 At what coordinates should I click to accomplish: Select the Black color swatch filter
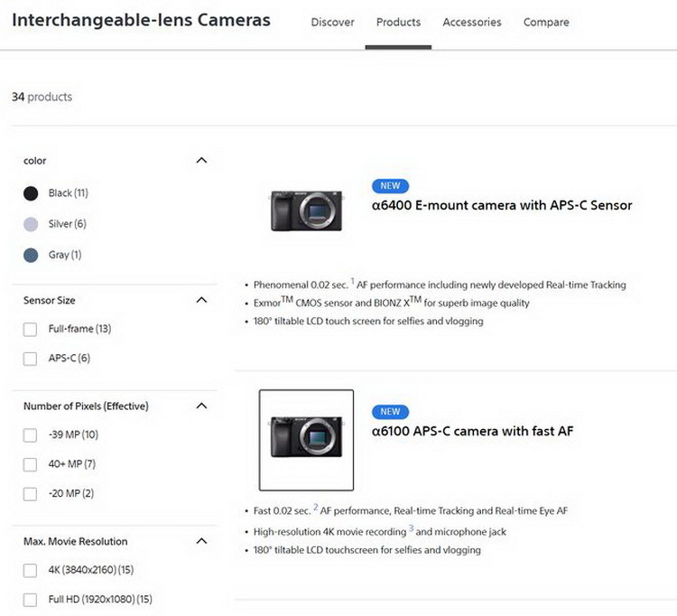coord(31,193)
